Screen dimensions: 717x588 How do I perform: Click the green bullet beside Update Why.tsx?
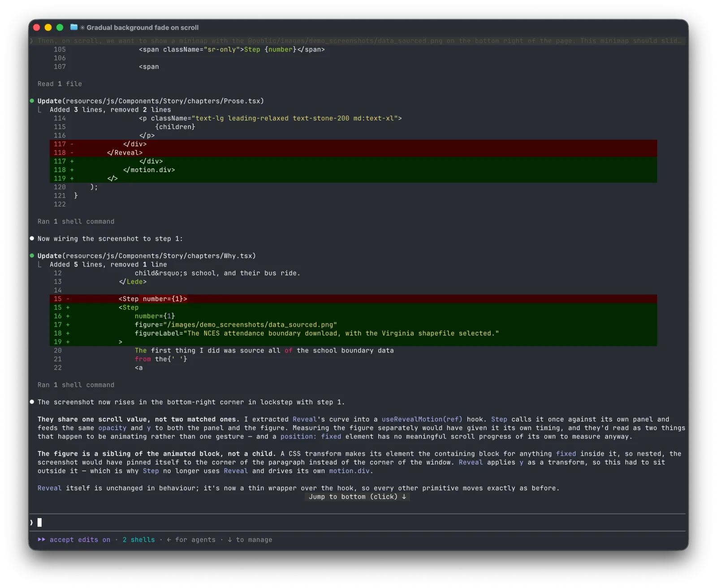32,256
